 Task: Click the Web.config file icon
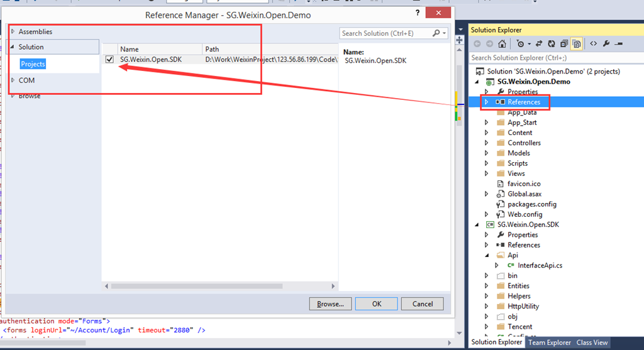click(x=500, y=215)
